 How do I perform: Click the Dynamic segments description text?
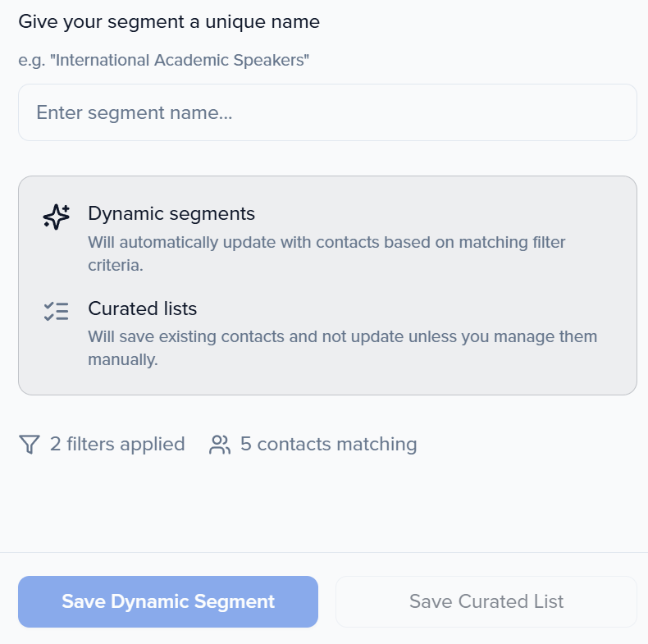(326, 242)
